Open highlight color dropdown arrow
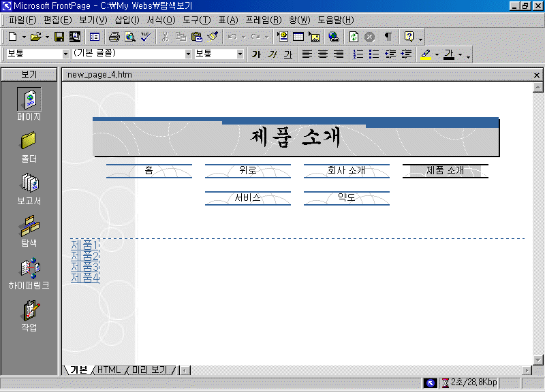The height and width of the screenshot is (392, 545). pos(437,54)
